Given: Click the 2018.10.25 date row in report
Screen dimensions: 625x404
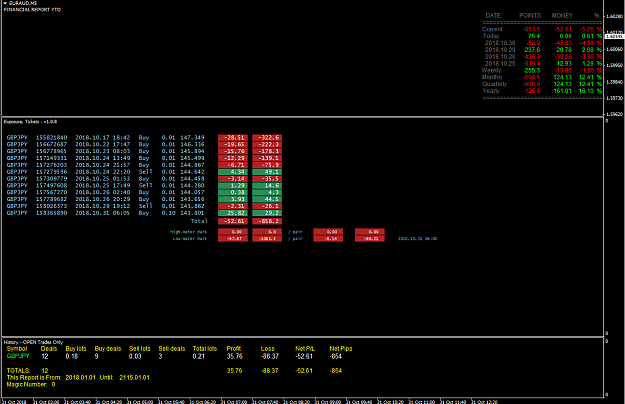Looking at the screenshot, I should click(x=500, y=63).
